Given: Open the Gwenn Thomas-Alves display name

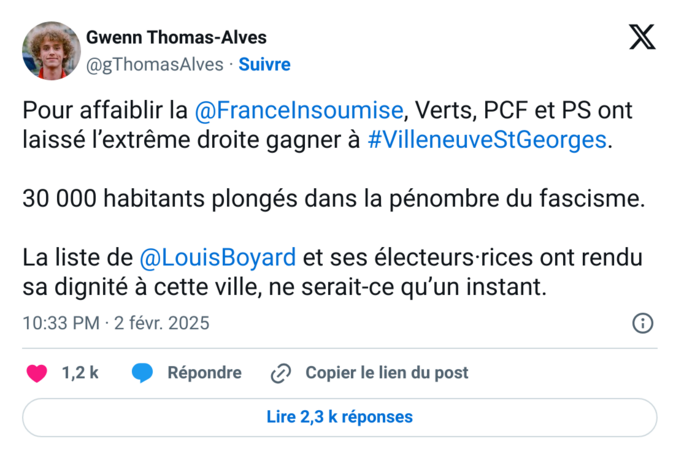Looking at the screenshot, I should [176, 38].
